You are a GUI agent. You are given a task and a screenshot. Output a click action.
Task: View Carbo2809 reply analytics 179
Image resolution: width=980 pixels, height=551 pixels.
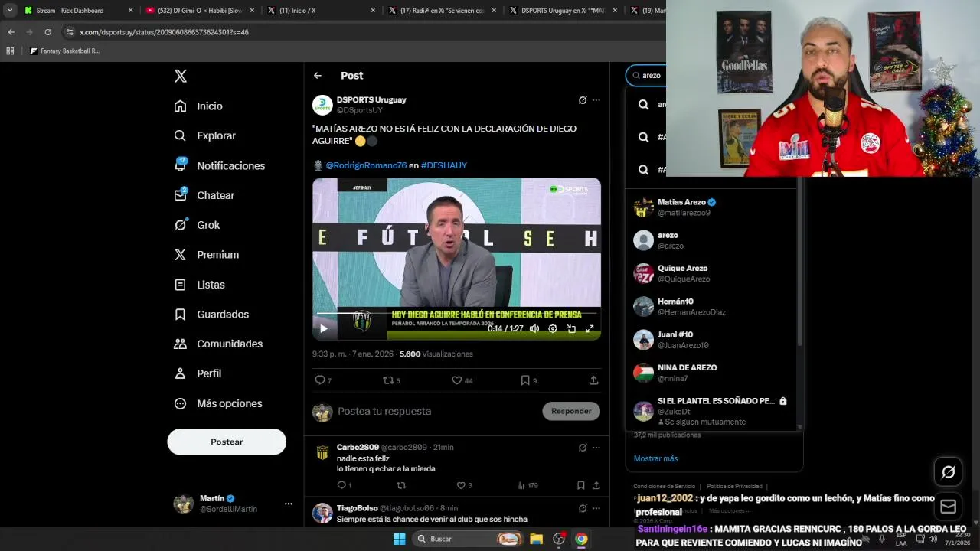528,485
